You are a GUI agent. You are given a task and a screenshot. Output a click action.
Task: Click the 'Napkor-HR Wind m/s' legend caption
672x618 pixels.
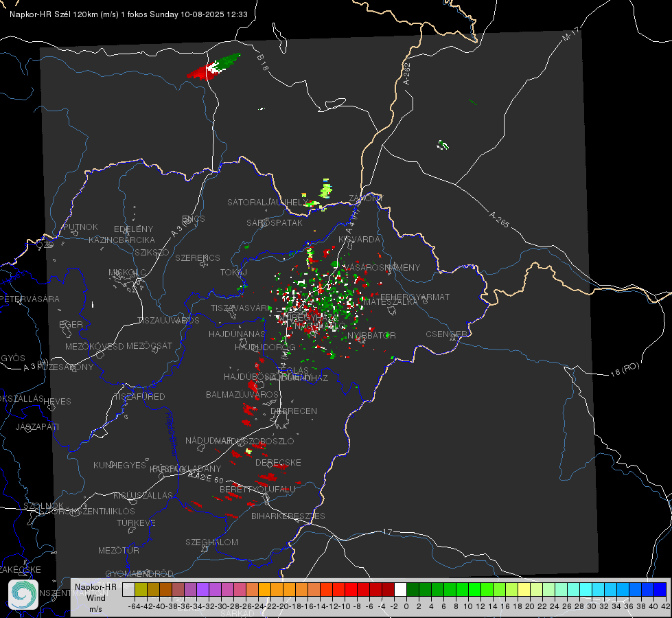click(95, 597)
